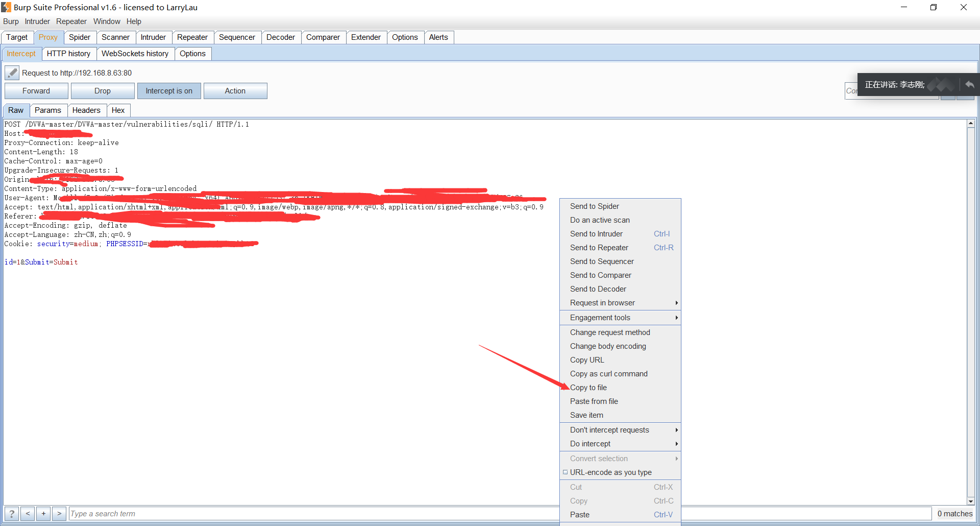Viewport: 980px width, 526px height.
Task: Choose Send to Repeater
Action: tap(620, 248)
